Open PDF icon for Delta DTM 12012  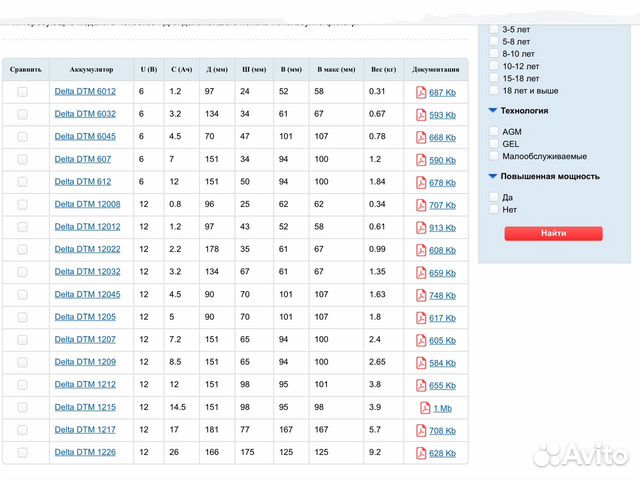click(x=421, y=227)
